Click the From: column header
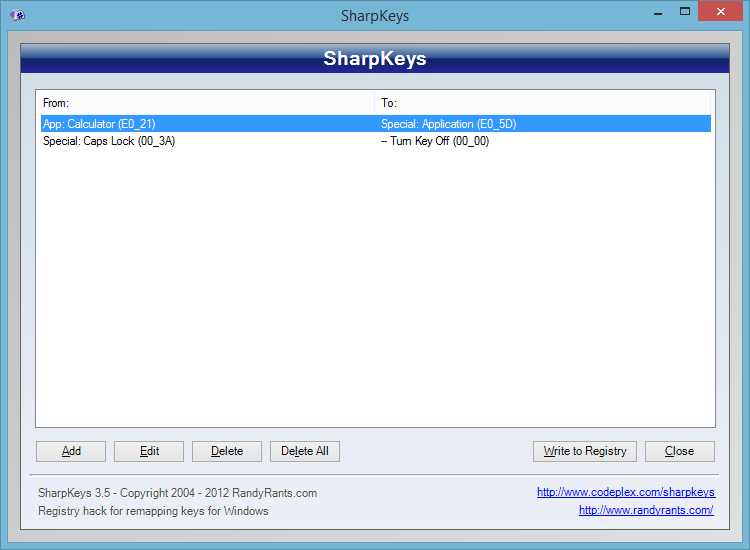The height and width of the screenshot is (550, 750). click(207, 103)
